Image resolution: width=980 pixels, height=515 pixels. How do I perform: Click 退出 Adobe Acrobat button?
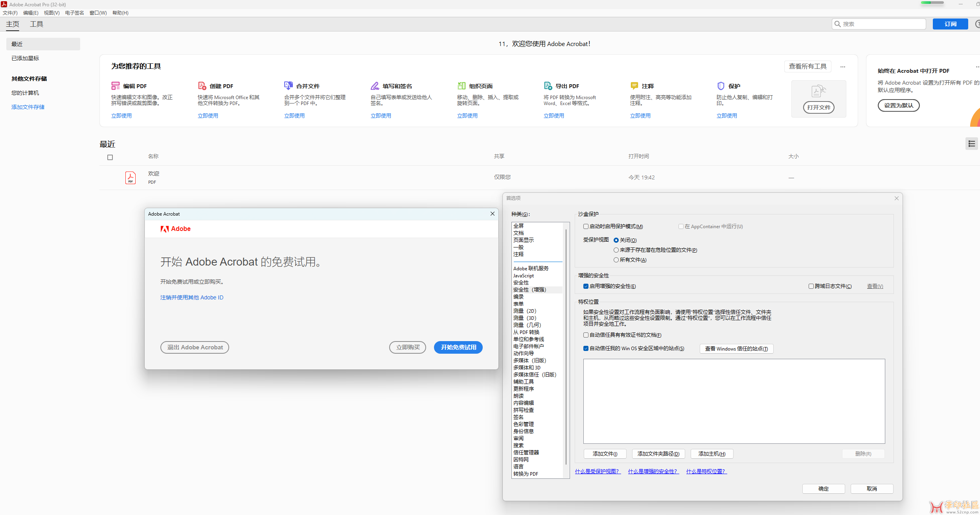click(195, 347)
